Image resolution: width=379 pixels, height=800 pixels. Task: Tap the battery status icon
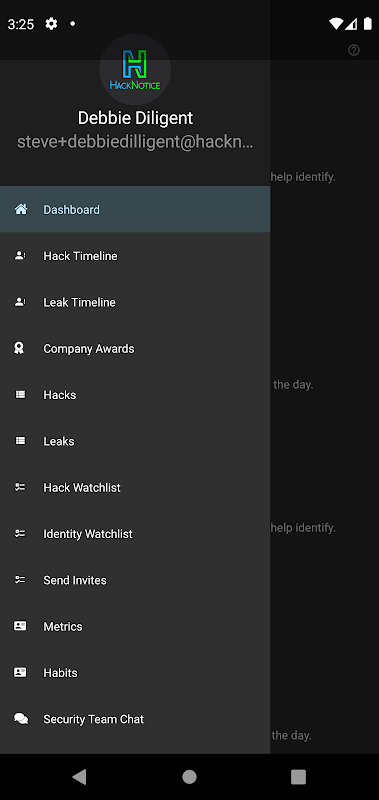pos(367,23)
